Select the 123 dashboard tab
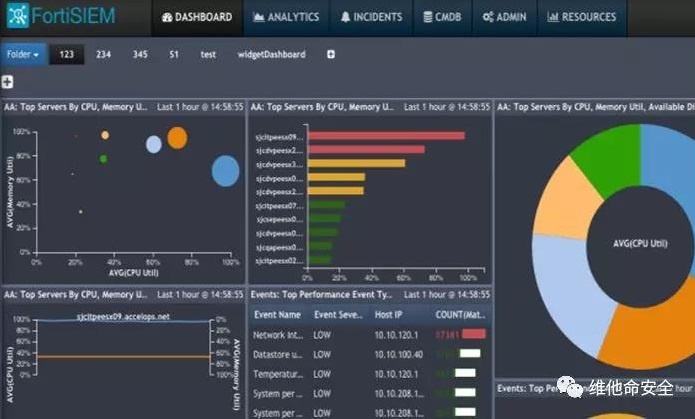The image size is (695, 419). 67,54
